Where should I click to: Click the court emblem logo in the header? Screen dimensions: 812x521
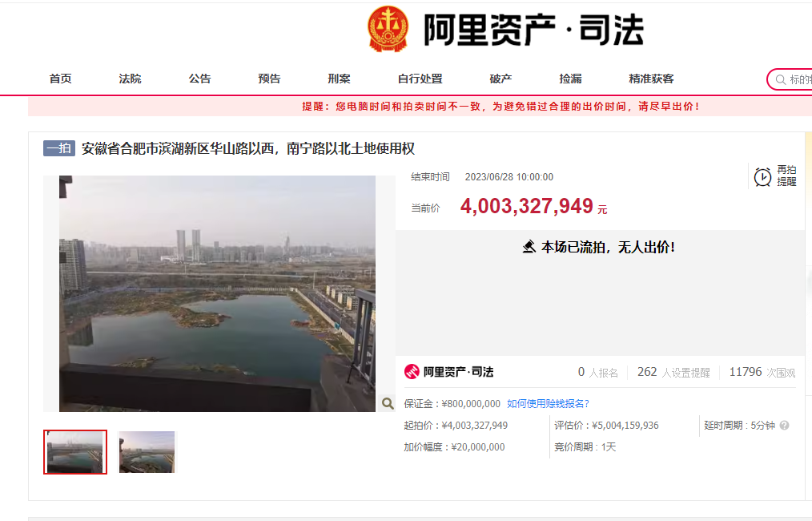pyautogui.click(x=388, y=30)
